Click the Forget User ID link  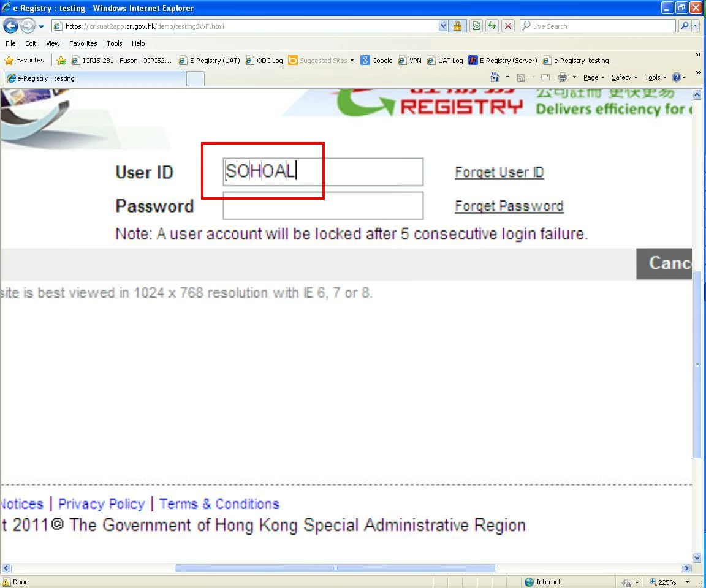[x=499, y=172]
